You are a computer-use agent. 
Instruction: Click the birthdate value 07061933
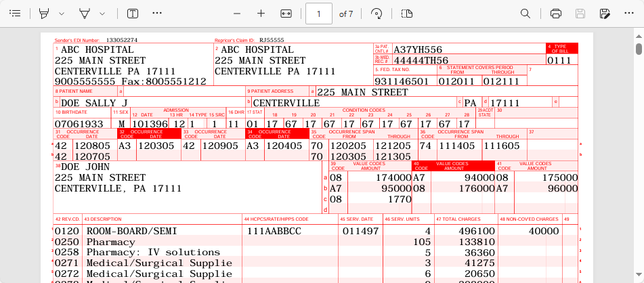(x=79, y=124)
